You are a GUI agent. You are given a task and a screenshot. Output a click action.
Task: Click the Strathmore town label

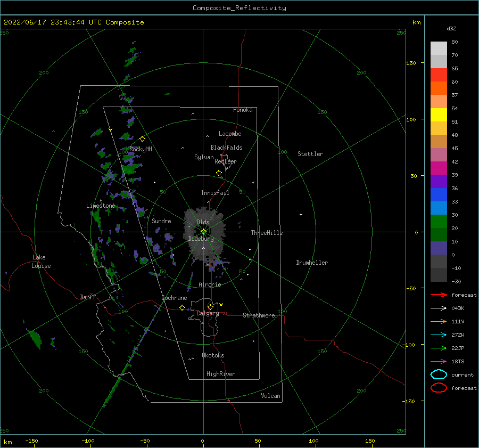point(259,315)
